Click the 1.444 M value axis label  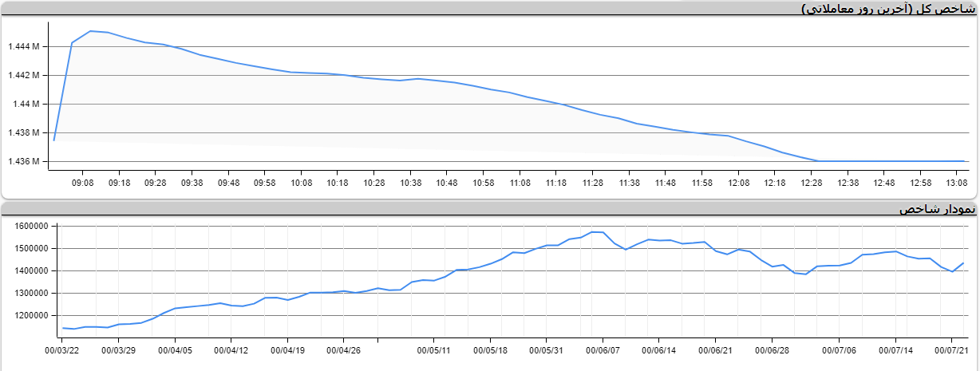click(23, 47)
